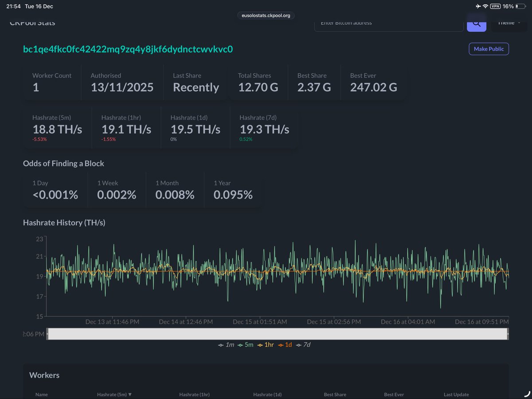Click the Authorised date 13/11/2025
Screen dimensions: 532x399
[122, 88]
